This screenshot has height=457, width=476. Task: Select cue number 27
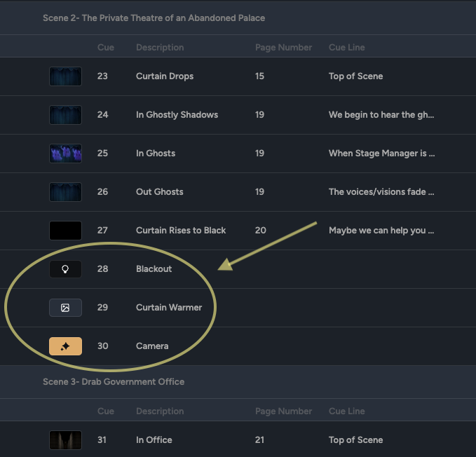click(102, 231)
